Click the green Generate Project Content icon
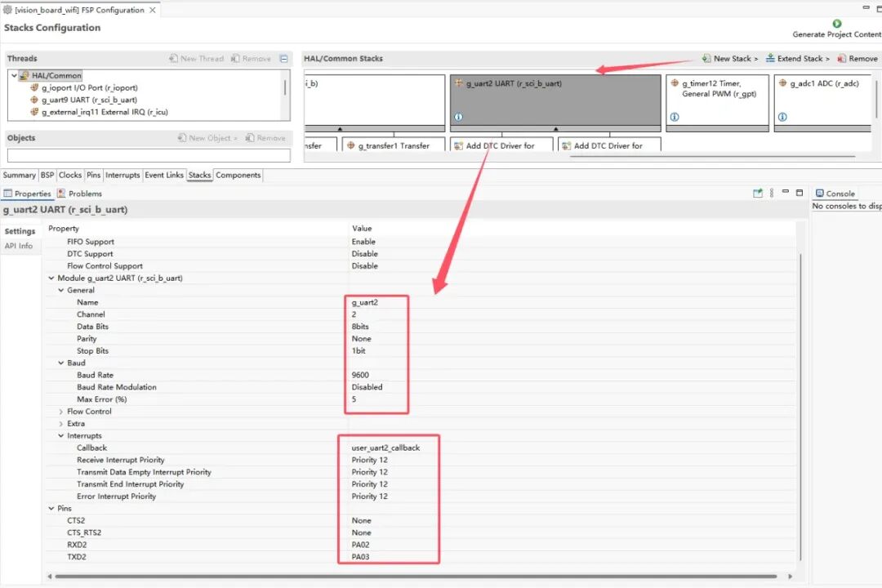882x588 pixels. (836, 24)
